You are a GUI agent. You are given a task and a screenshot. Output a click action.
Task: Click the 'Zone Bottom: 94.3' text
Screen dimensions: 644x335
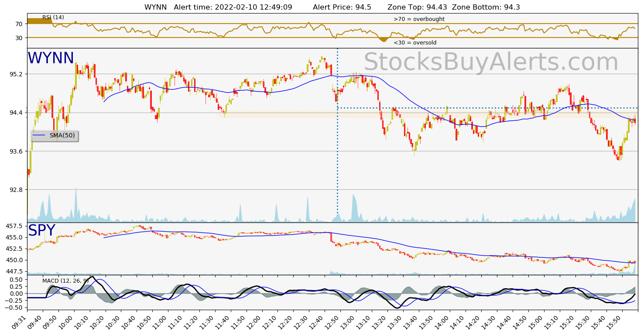486,7
